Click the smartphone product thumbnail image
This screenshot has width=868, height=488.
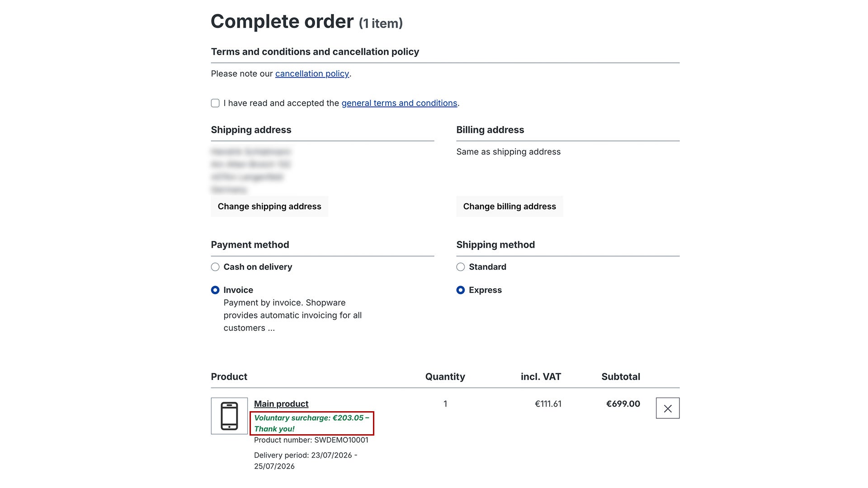click(229, 416)
